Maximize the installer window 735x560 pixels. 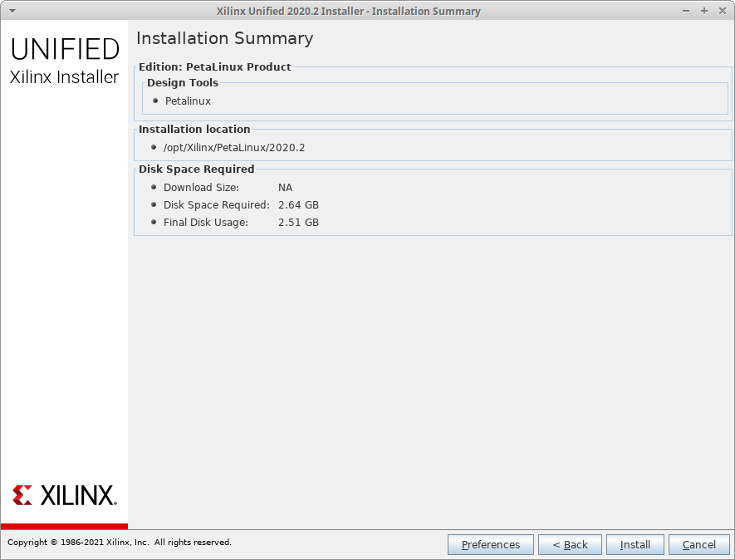coord(703,11)
